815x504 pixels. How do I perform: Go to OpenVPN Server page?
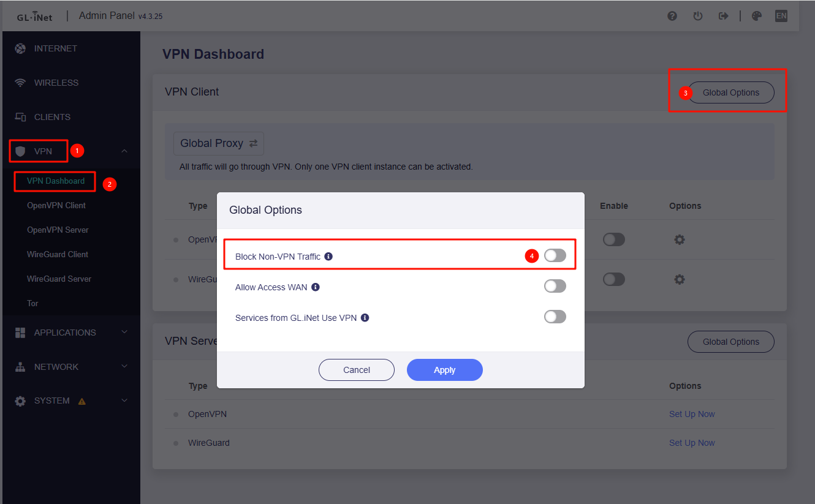point(58,230)
